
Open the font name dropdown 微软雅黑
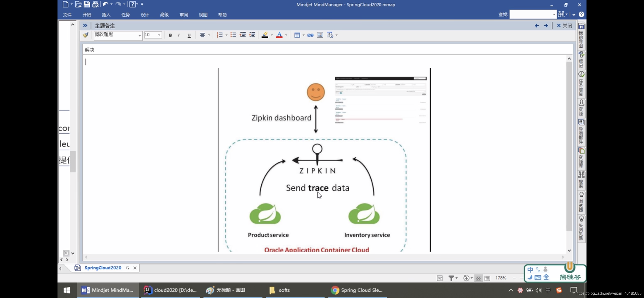[x=118, y=35]
